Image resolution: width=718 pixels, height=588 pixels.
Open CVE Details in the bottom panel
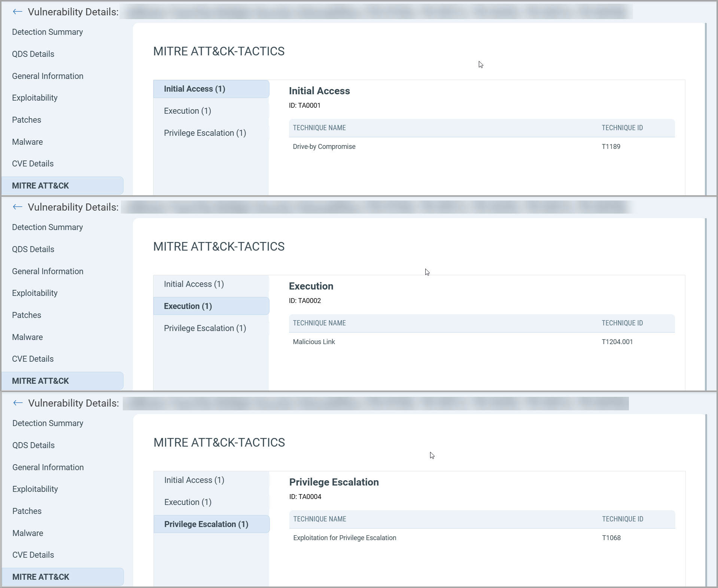(x=33, y=555)
